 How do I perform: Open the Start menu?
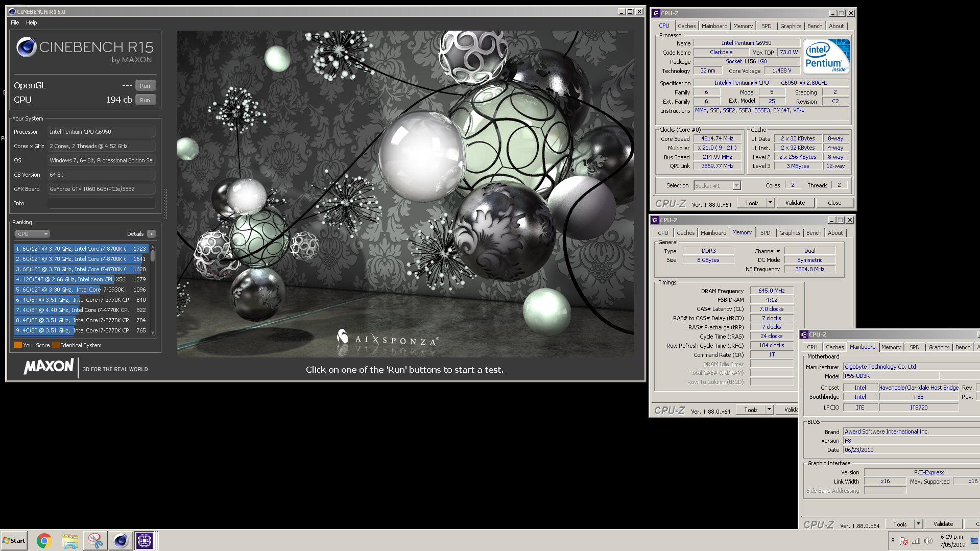tap(14, 540)
